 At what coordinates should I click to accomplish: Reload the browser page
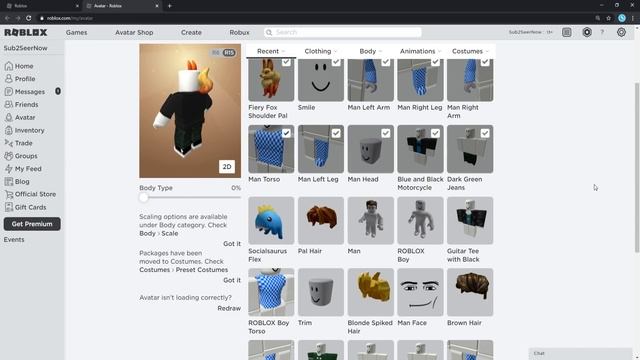29,18
